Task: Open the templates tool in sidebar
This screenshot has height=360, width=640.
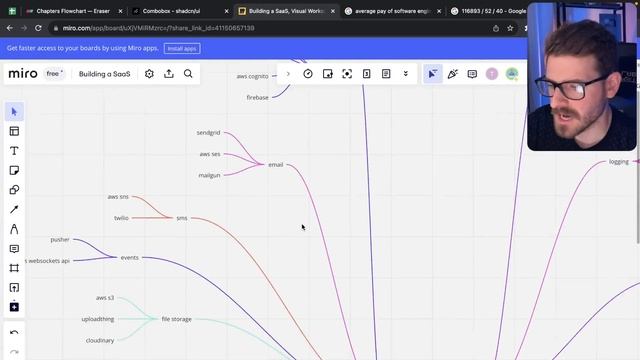Action: (14, 131)
